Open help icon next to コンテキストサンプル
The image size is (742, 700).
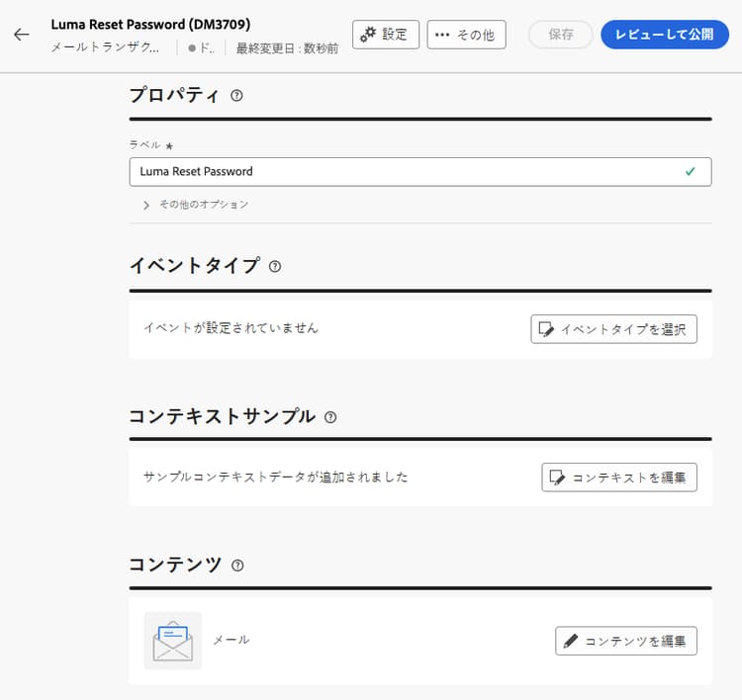point(330,417)
